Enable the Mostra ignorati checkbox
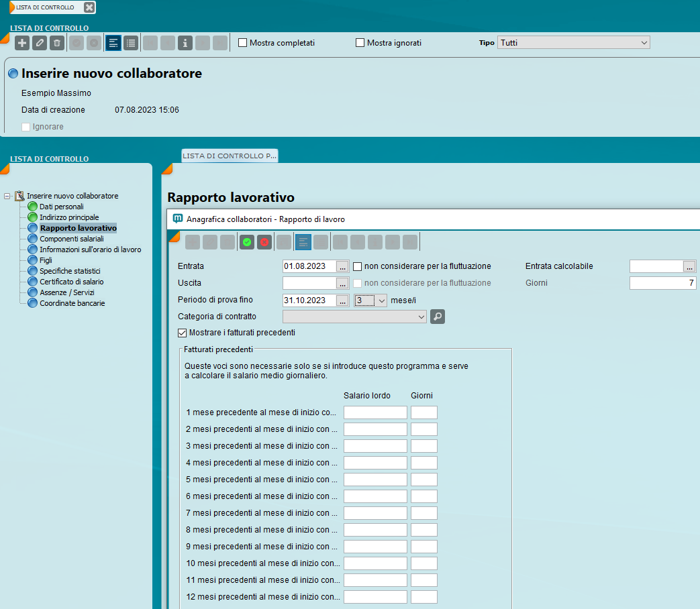 (360, 43)
